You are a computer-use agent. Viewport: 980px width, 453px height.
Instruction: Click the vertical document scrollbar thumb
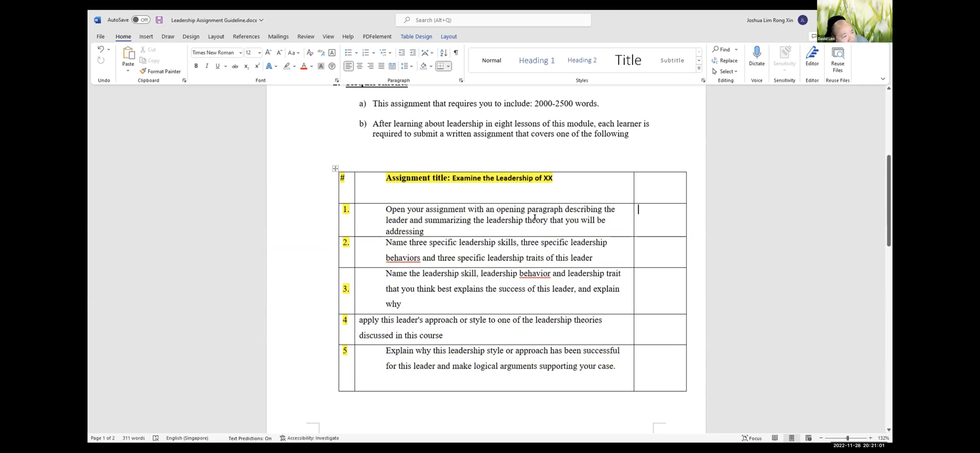[889, 201]
